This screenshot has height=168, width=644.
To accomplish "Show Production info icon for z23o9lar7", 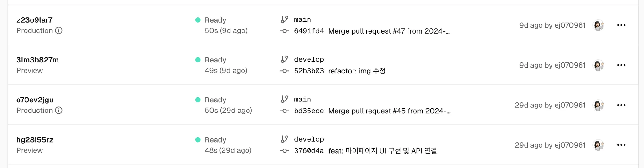I will (x=59, y=30).
